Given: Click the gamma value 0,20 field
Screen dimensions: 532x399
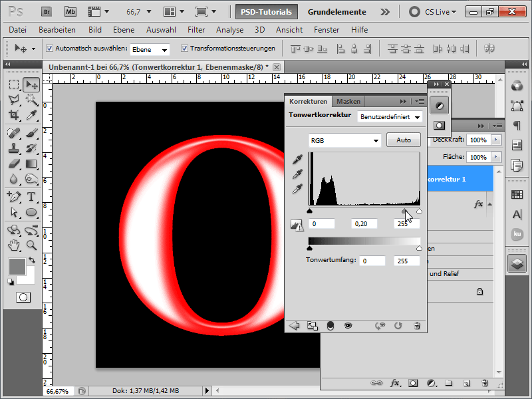Looking at the screenshot, I should (x=364, y=224).
